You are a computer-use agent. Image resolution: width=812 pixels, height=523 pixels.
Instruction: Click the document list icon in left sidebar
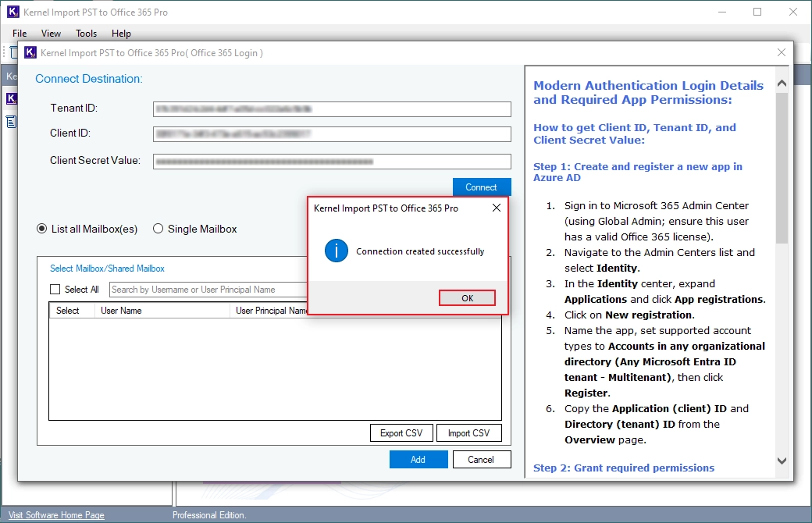click(12, 123)
